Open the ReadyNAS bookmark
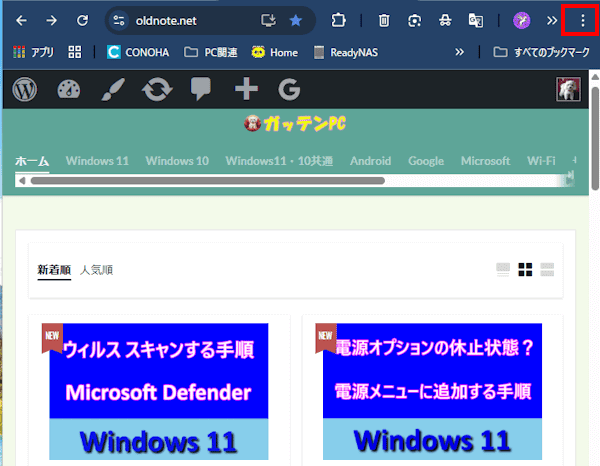Viewport: 600px width, 466px height. coord(346,52)
